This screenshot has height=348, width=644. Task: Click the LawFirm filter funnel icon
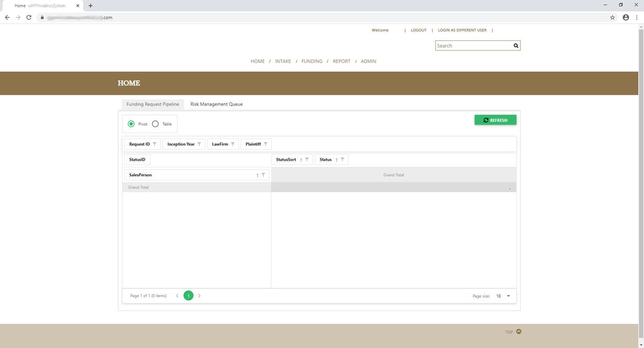point(233,144)
